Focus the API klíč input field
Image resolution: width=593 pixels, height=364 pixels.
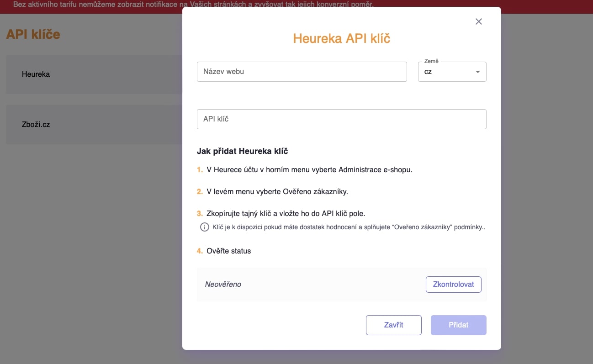(x=342, y=119)
